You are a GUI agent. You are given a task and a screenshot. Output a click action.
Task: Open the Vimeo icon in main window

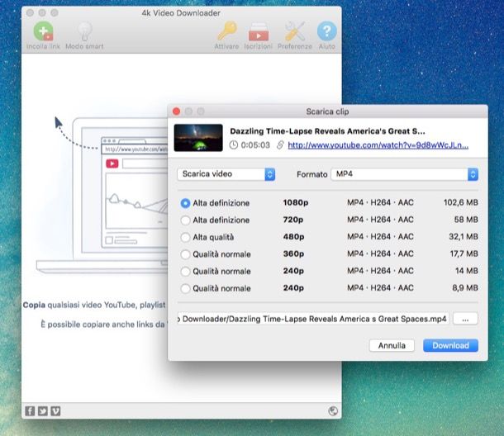[55, 410]
